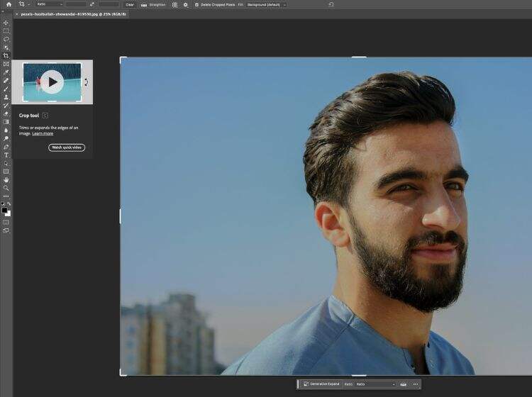
Task: Open the Ratio preset dropdown in options bar
Action: pos(50,4)
